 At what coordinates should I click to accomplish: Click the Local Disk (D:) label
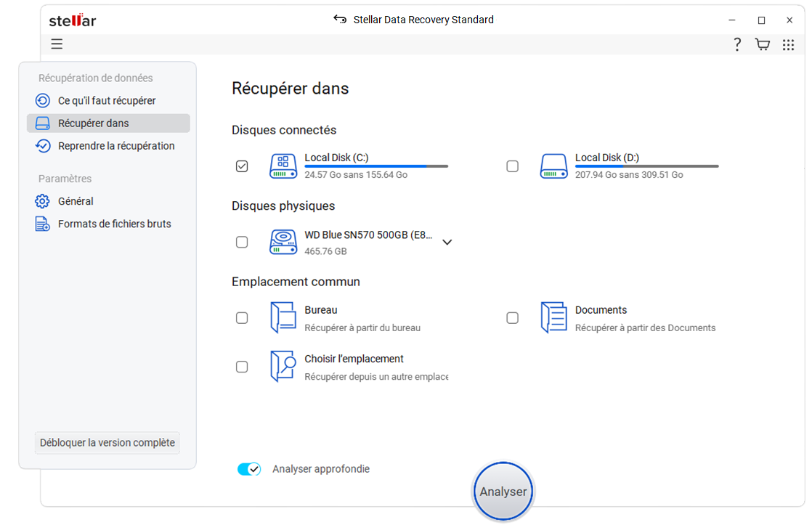[607, 158]
